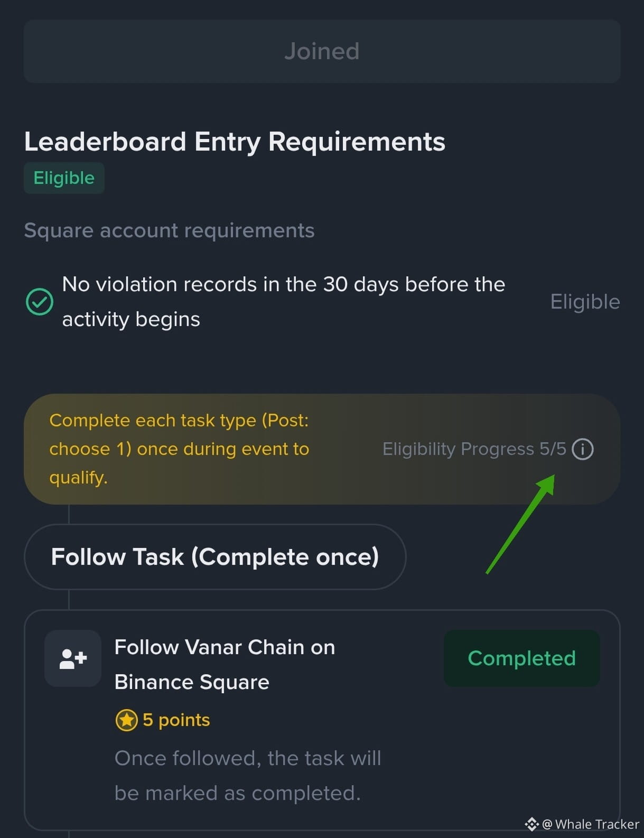Click the Eligibility Progress info icon
Viewport: 644px width, 838px height.
pos(583,449)
